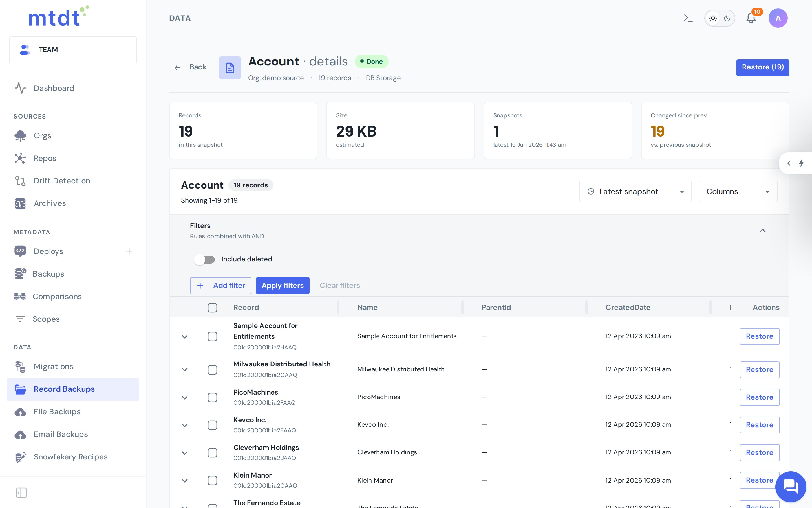Click ParentId column header

click(x=496, y=307)
